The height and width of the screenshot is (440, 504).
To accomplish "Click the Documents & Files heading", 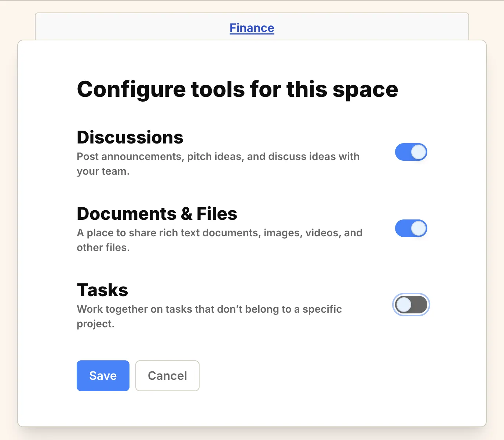I will [x=157, y=214].
